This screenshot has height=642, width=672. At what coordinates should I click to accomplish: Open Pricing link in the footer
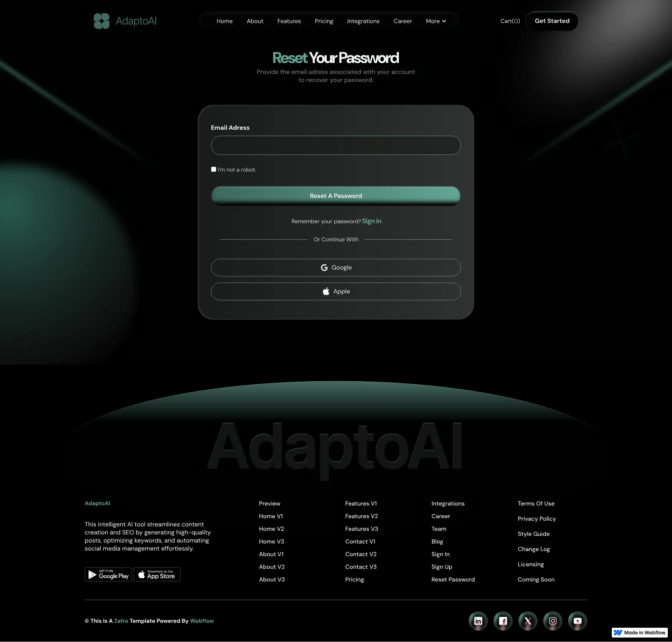click(355, 579)
